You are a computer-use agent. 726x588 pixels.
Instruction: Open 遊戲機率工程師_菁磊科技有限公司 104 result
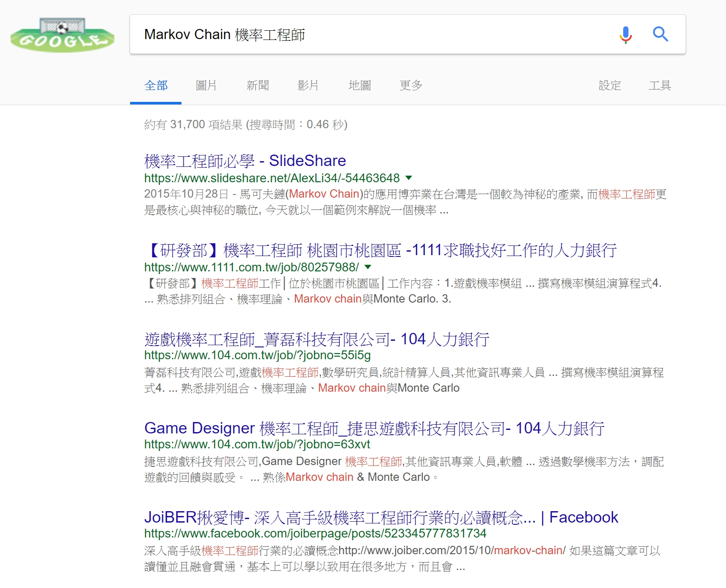(x=317, y=339)
